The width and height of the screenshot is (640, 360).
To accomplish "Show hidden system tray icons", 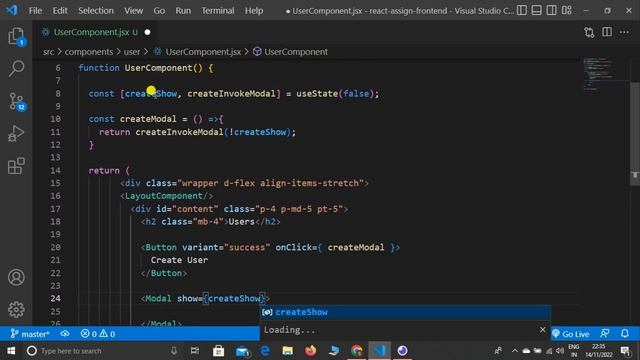I will [x=515, y=351].
